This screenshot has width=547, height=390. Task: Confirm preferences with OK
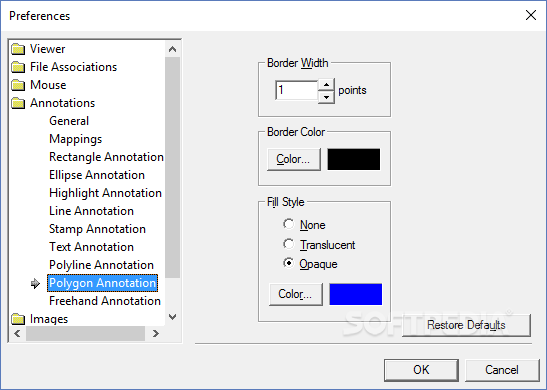click(421, 370)
